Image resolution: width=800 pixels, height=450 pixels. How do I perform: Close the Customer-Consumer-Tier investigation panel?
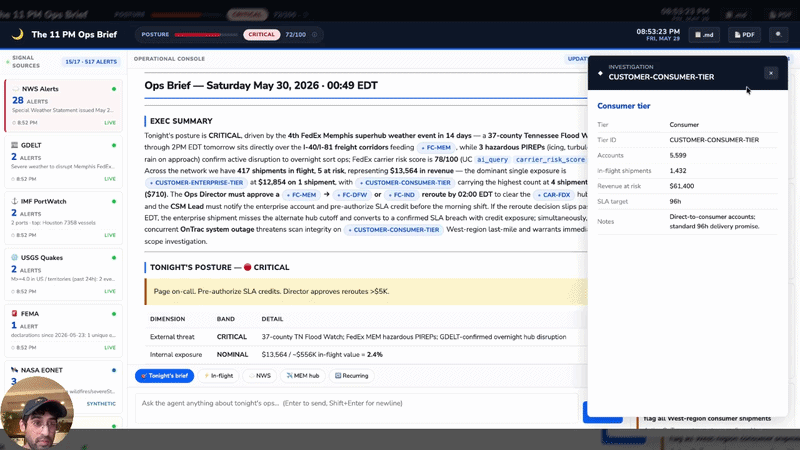pyautogui.click(x=771, y=73)
